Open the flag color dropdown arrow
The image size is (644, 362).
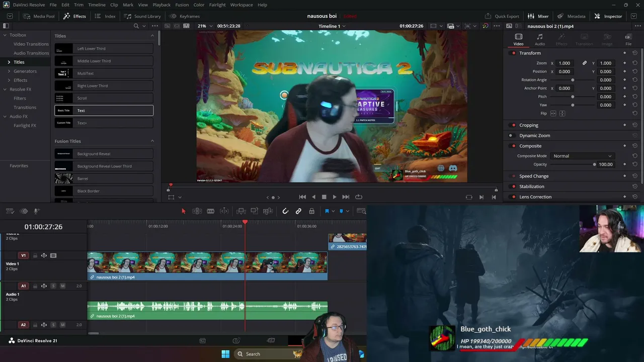point(333,211)
